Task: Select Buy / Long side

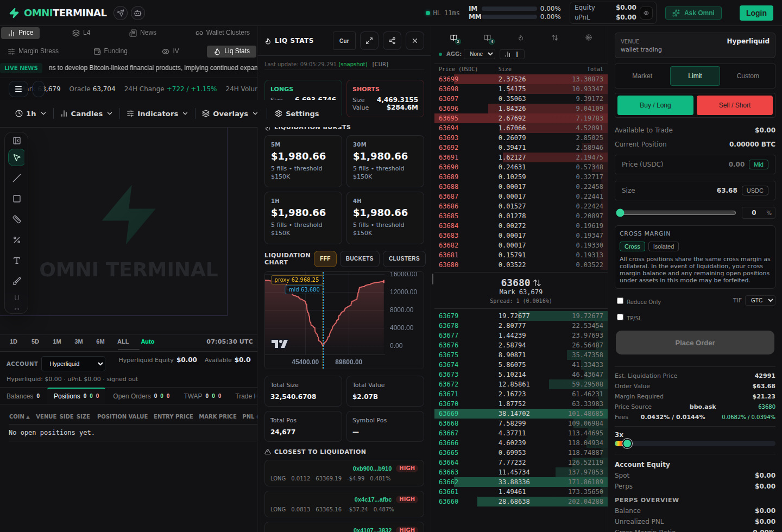Action: pyautogui.click(x=655, y=105)
